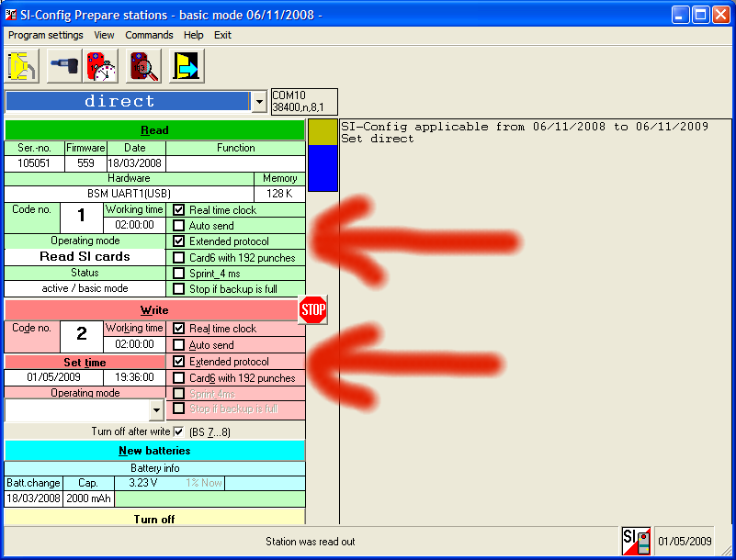Click the olive yellow color block
The width and height of the screenshot is (736, 560).
(x=323, y=132)
